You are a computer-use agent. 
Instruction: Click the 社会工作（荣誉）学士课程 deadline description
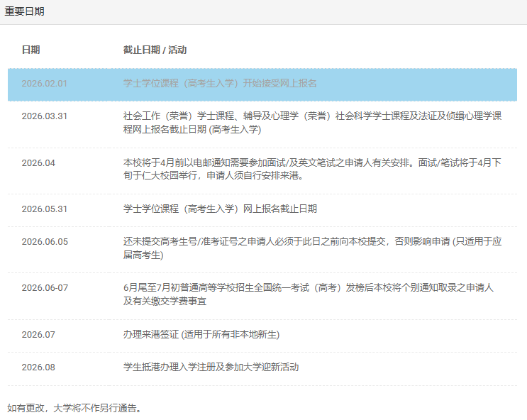click(x=312, y=123)
